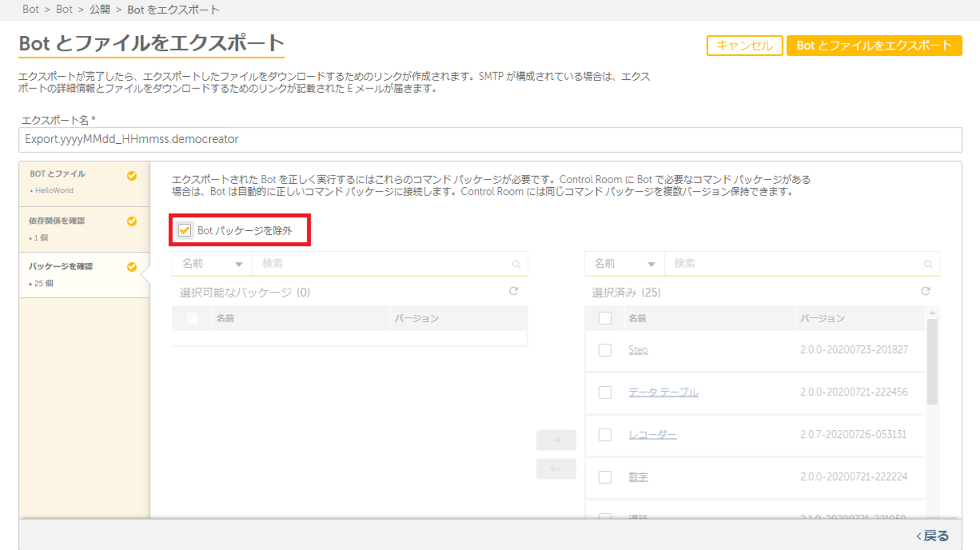
Task: Click search magnifier in available packages search
Action: pyautogui.click(x=516, y=264)
